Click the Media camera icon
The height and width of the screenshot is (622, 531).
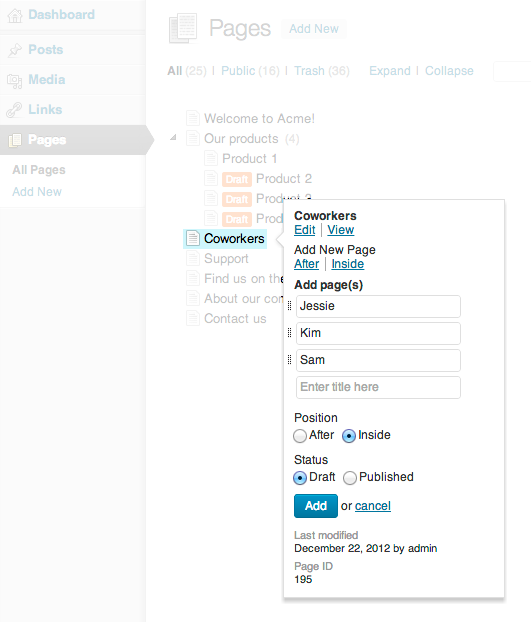(15, 81)
